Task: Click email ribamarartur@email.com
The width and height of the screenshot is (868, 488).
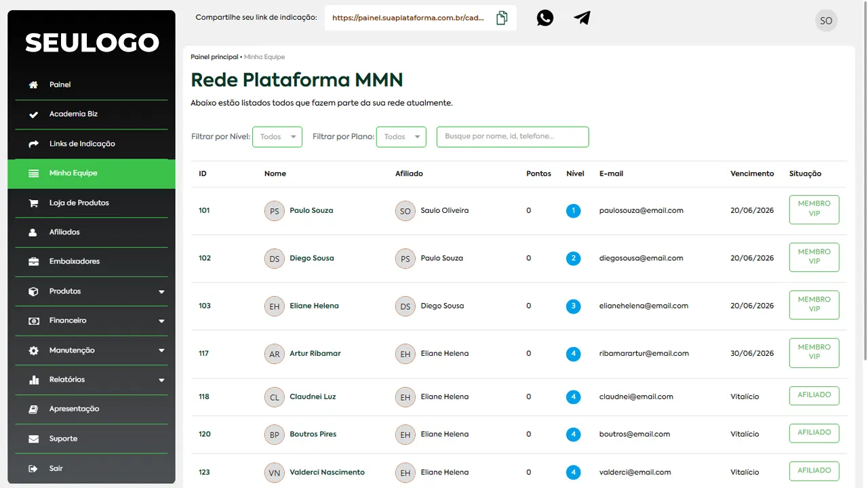Action: click(x=644, y=353)
